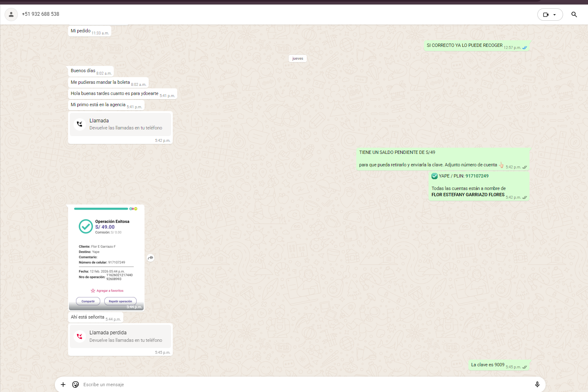588x392 pixels.
Task: Click the missed call phone icon
Action: click(80, 336)
